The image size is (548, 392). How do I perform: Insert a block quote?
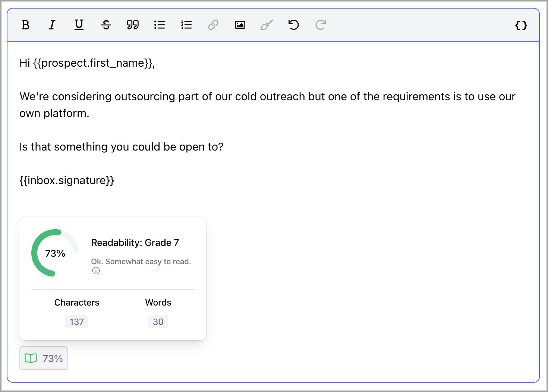click(133, 25)
